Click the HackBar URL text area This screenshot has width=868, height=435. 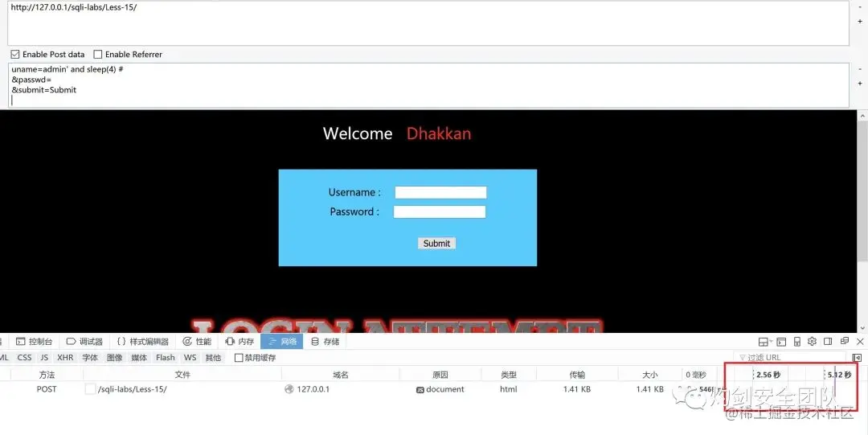pyautogui.click(x=428, y=23)
